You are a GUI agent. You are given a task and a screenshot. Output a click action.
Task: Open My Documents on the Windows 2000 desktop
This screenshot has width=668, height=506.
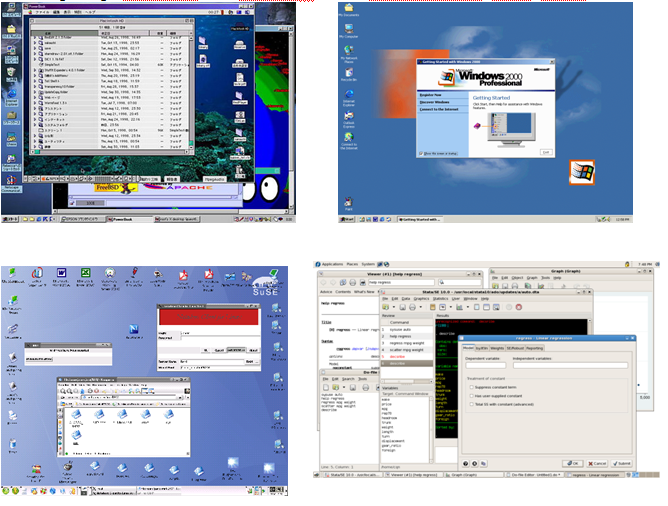[349, 8]
